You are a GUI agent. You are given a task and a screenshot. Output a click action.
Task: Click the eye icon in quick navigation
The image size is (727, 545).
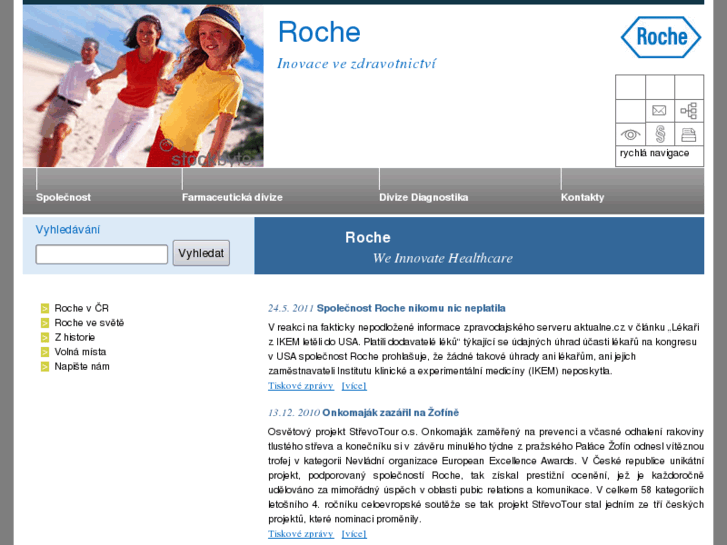[x=630, y=135]
